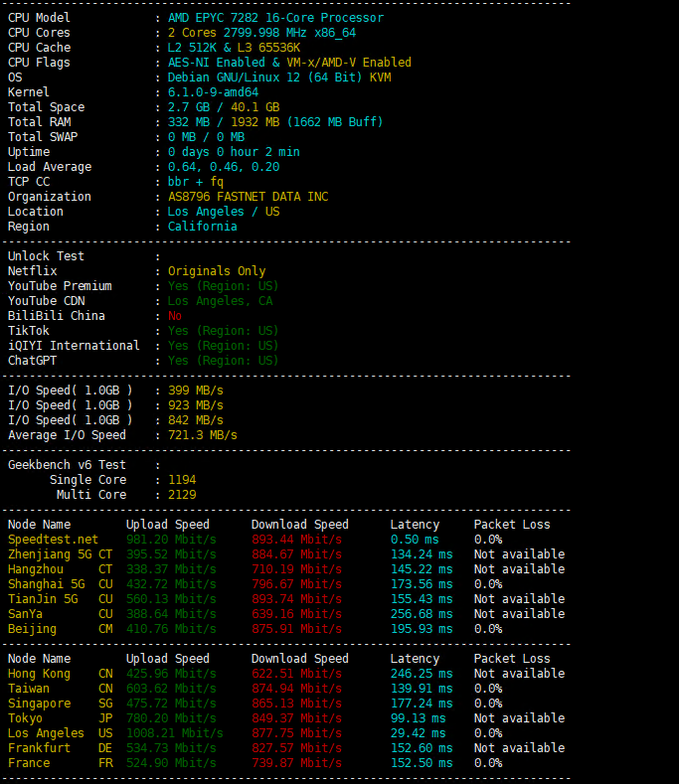Click Beijing download speed 875.91 Mbit/s
Viewport: 679px width, 784px height.
(x=296, y=629)
